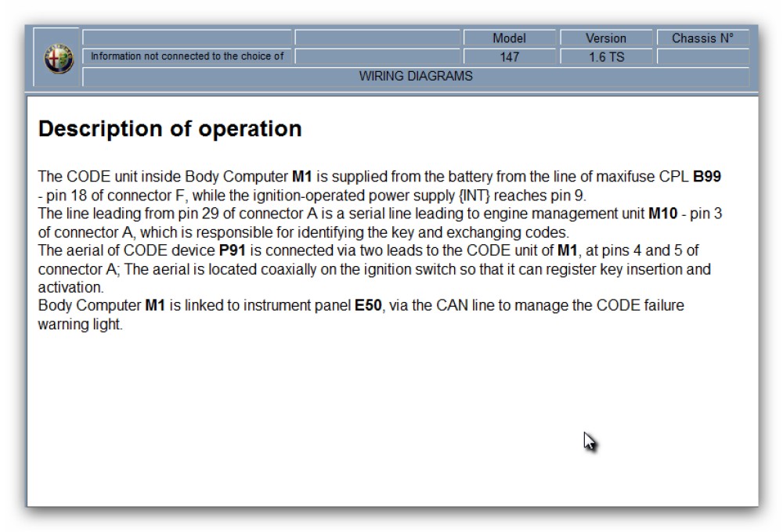Image resolution: width=783 pixels, height=532 pixels.
Task: Click the empty field beside the information cell
Action: 377,56
